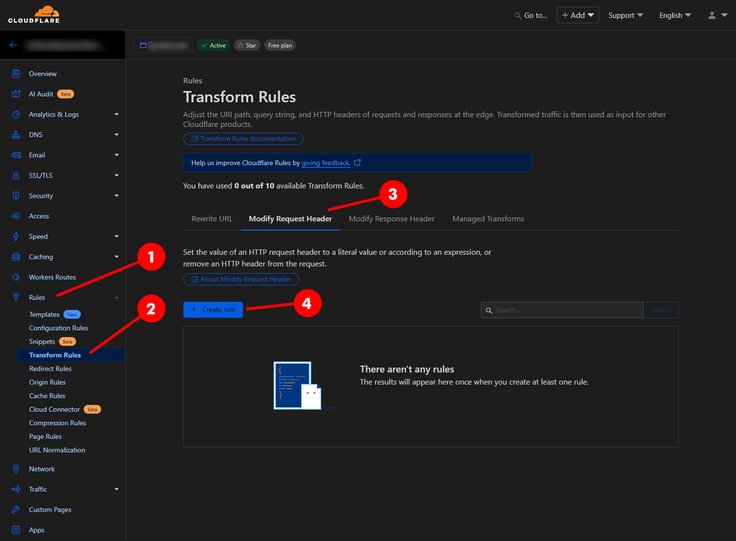Click the Active status badge

click(x=213, y=46)
